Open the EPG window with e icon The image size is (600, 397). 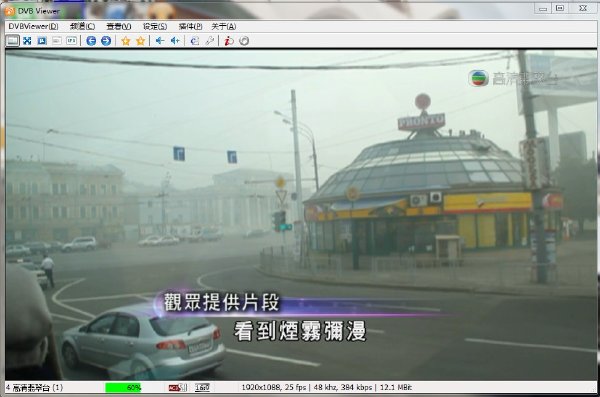point(194,41)
